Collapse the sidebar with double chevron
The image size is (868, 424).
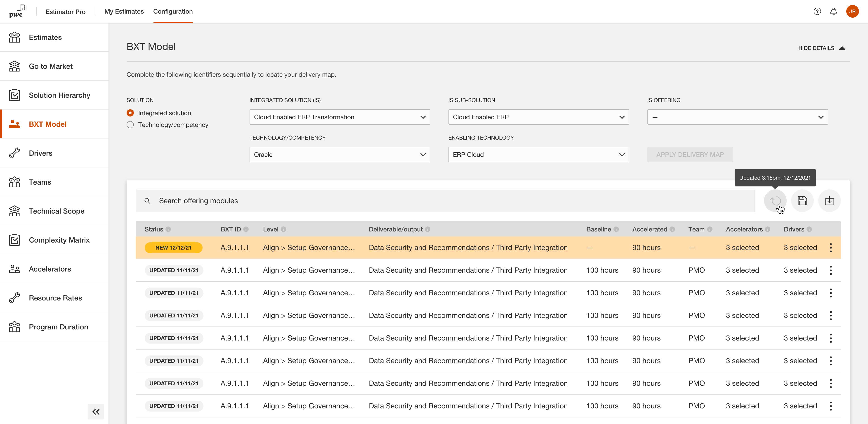tap(96, 412)
